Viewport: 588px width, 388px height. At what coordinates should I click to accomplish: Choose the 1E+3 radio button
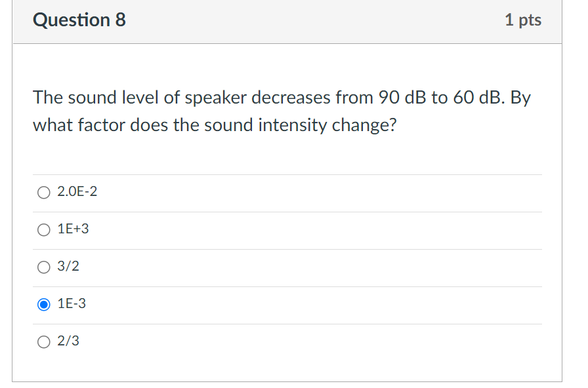[43, 229]
